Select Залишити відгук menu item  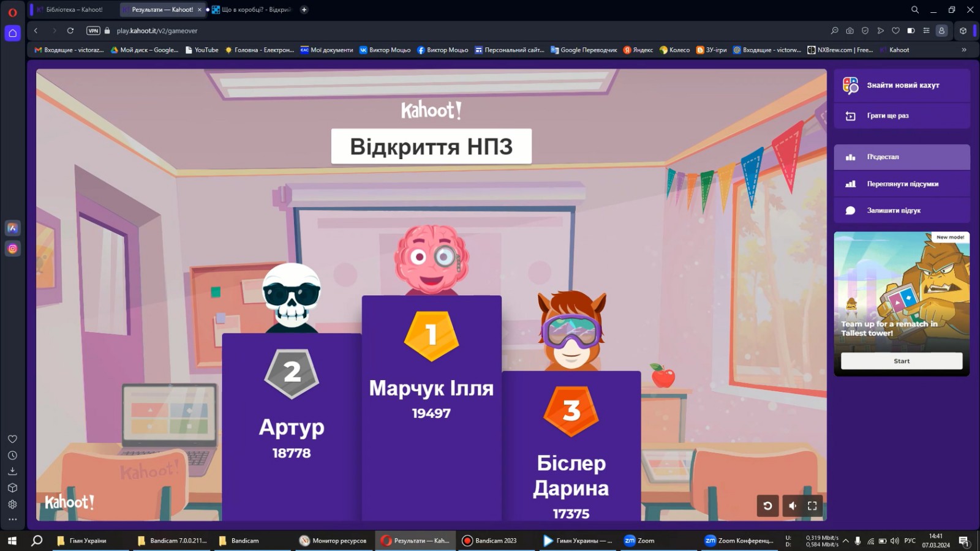coord(902,211)
